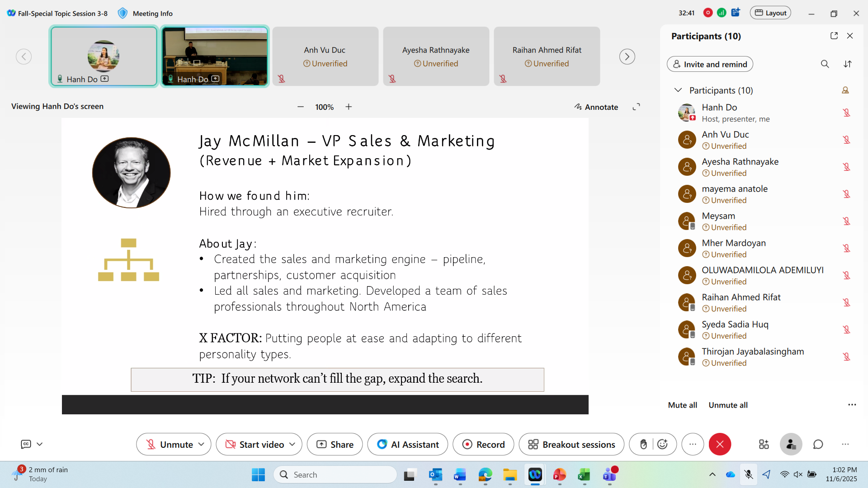The height and width of the screenshot is (488, 868).
Task: Open the emoji reactions icon
Action: (x=662, y=445)
